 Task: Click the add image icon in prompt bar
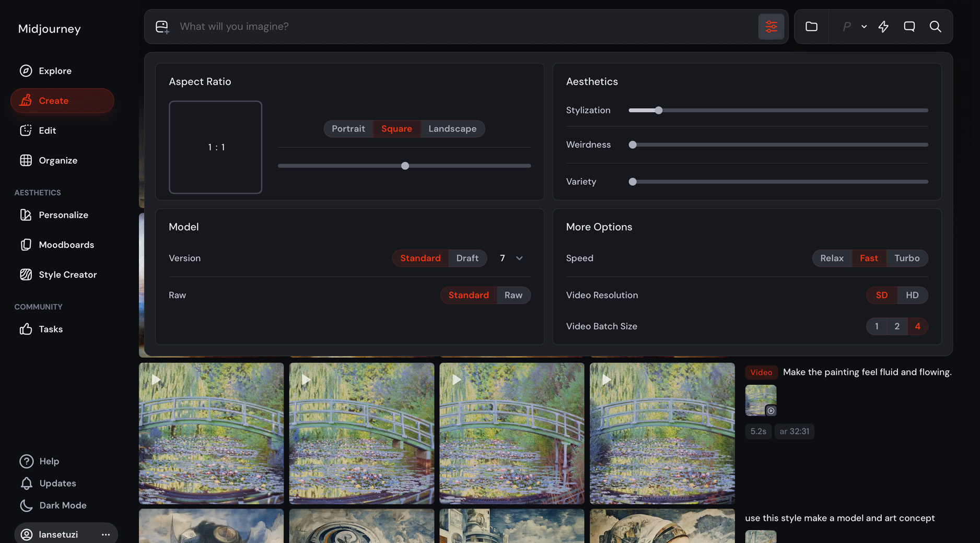pyautogui.click(x=162, y=27)
